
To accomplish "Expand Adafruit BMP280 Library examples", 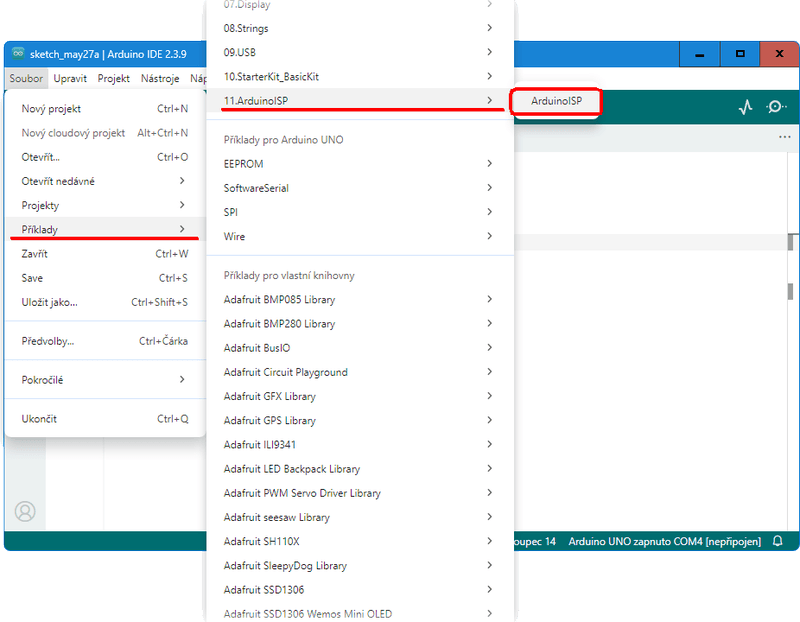I will pos(360,324).
